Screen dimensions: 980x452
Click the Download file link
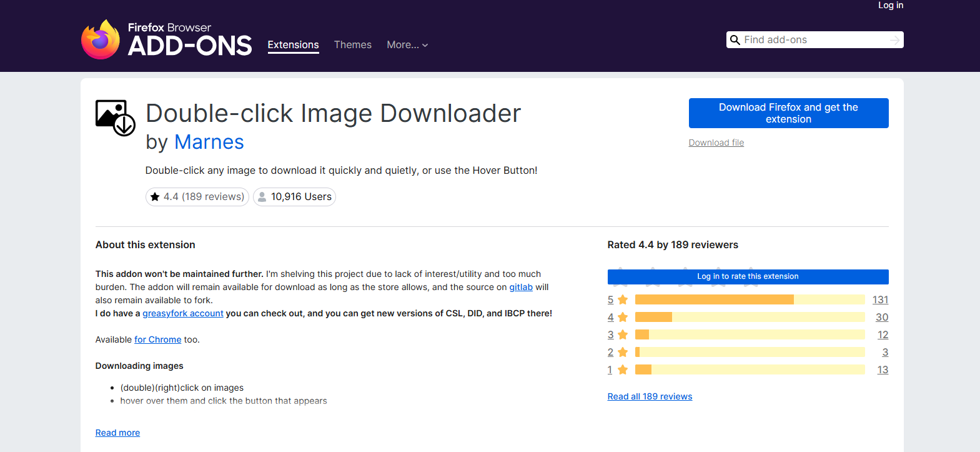[x=716, y=143]
